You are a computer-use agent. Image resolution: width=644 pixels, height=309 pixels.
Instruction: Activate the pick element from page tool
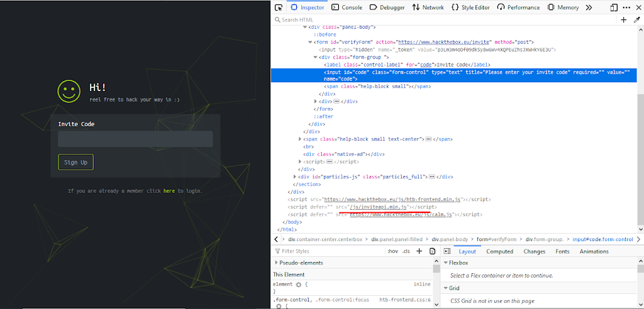pyautogui.click(x=279, y=8)
